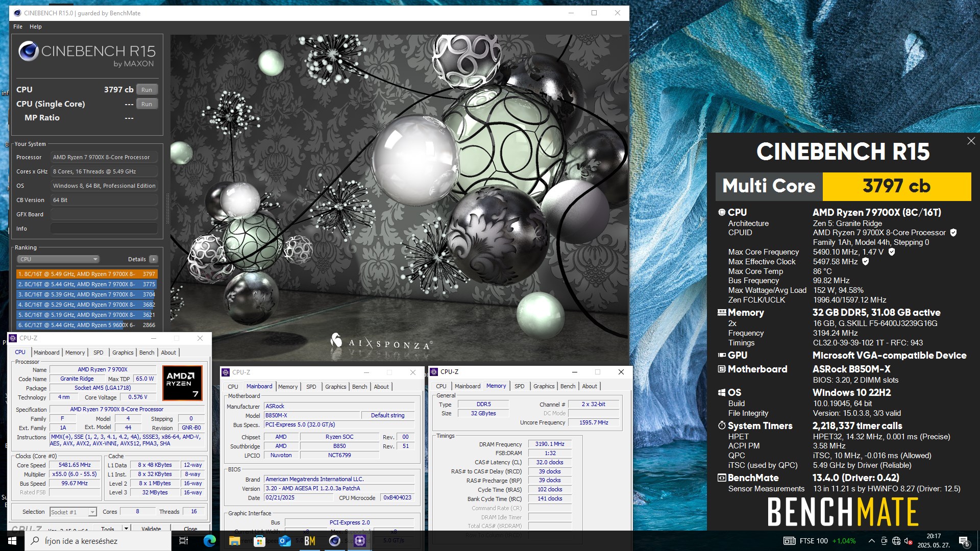Open Microsoft Store from the taskbar

(x=259, y=541)
